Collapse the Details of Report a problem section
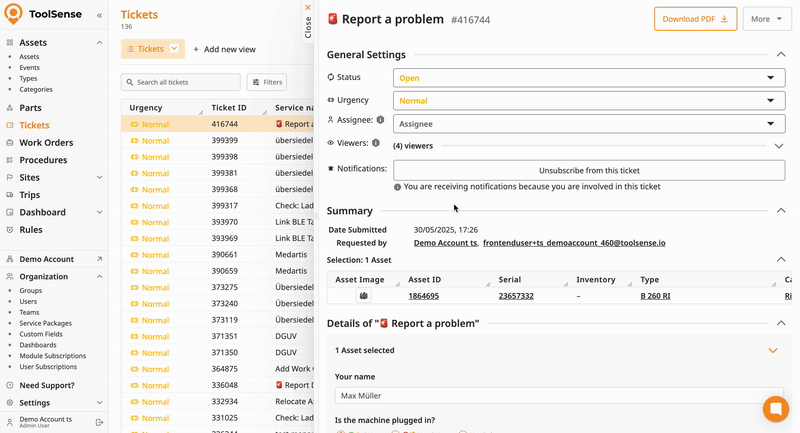 (x=781, y=323)
